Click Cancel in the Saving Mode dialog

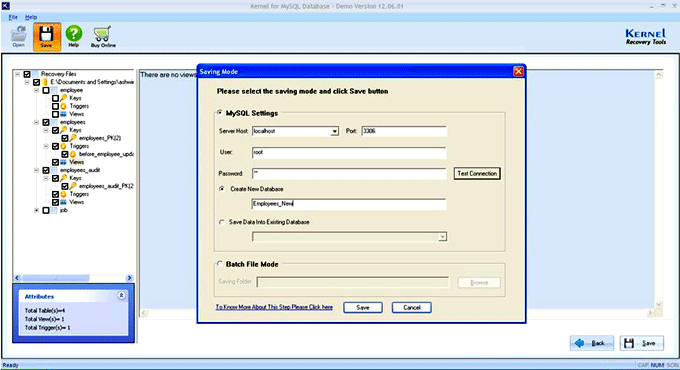click(x=412, y=308)
